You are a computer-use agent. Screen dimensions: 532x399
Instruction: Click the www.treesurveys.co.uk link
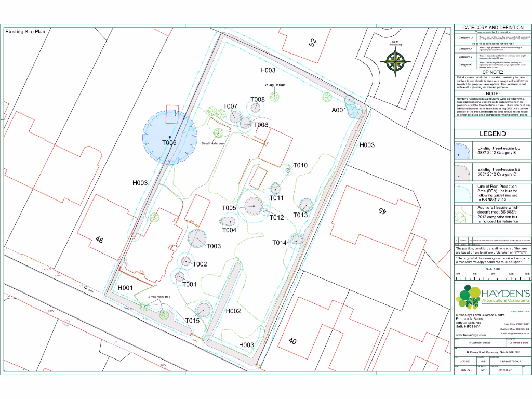click(471, 335)
